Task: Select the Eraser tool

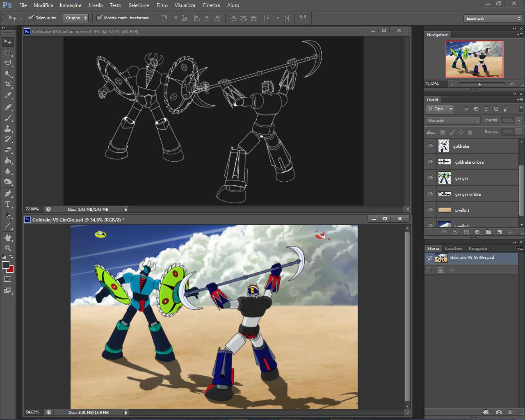Action: [x=8, y=150]
